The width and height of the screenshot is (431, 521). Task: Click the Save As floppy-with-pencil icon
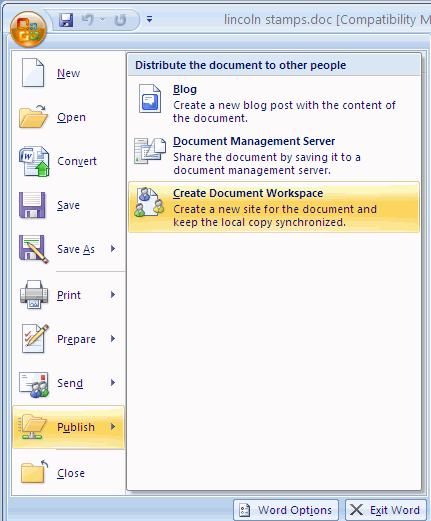34,249
